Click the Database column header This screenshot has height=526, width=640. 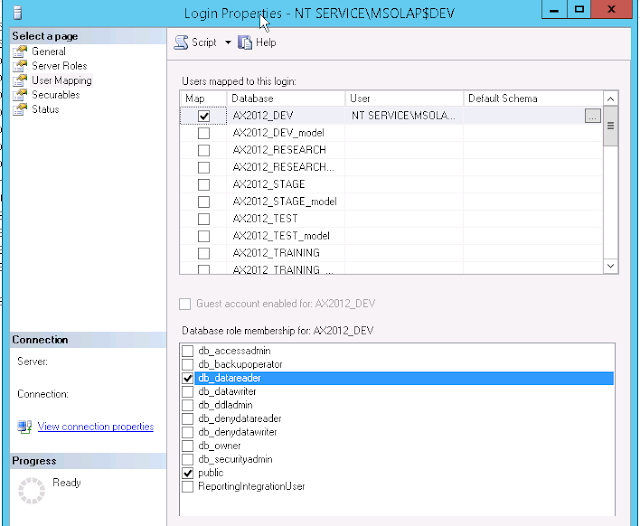click(x=286, y=98)
